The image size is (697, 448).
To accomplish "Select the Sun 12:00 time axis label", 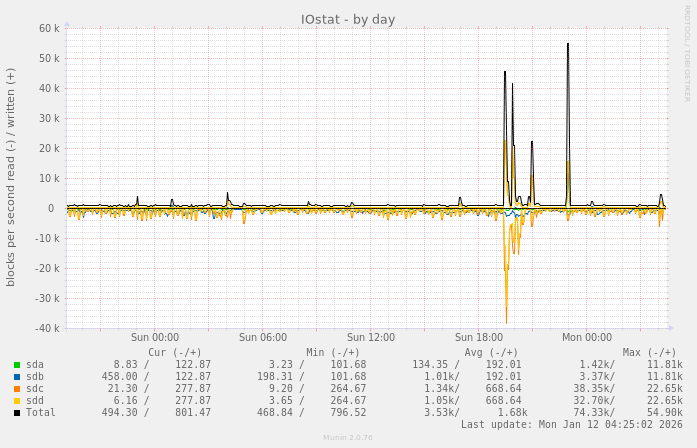I will (371, 338).
